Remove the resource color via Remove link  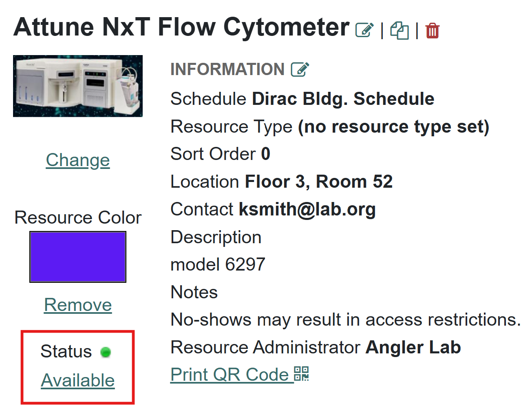pos(78,305)
